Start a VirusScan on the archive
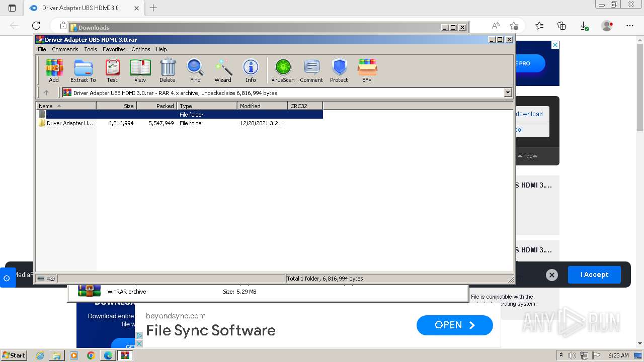Image resolution: width=644 pixels, height=362 pixels. [x=283, y=70]
